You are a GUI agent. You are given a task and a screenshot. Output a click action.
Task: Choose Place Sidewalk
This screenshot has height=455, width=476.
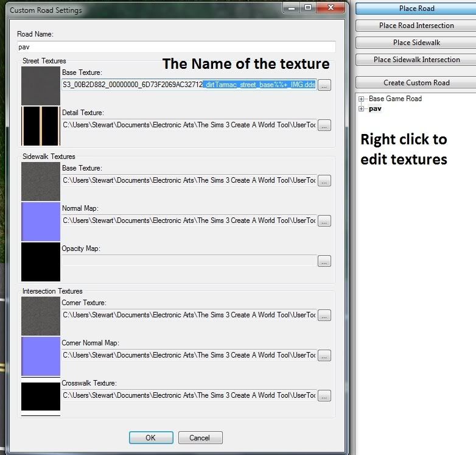pyautogui.click(x=416, y=43)
